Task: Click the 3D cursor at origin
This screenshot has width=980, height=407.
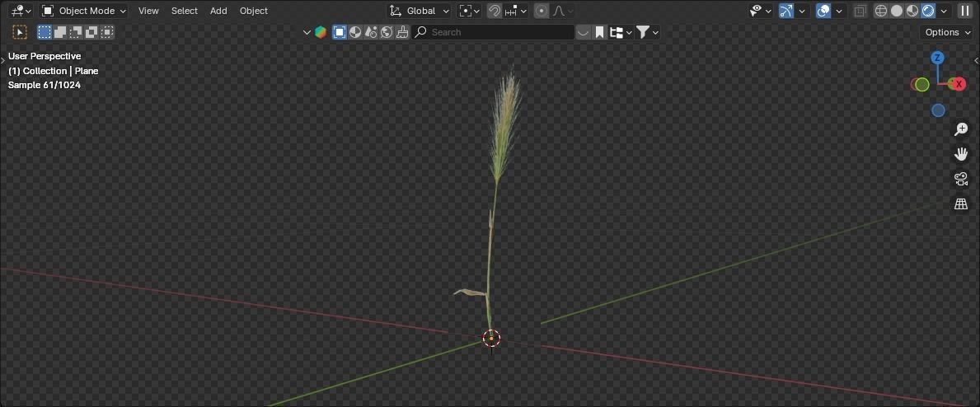Action: [x=491, y=339]
